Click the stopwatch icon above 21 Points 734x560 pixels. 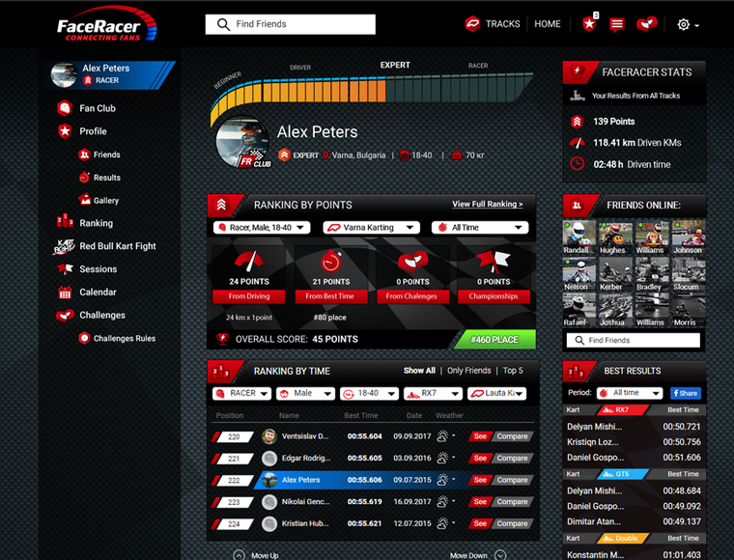331,261
